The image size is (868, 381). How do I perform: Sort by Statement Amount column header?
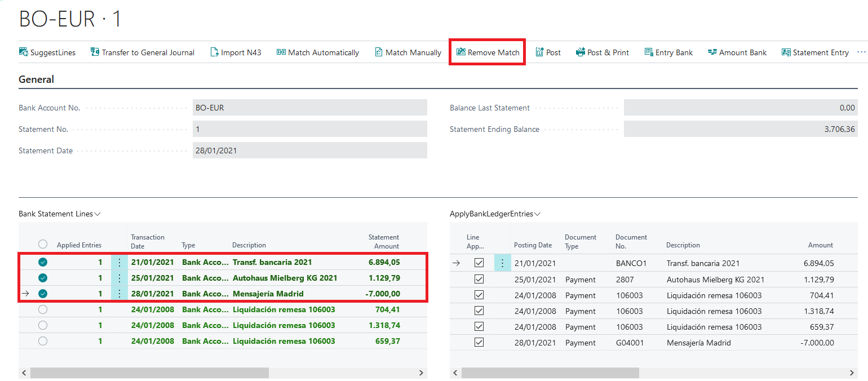click(383, 242)
